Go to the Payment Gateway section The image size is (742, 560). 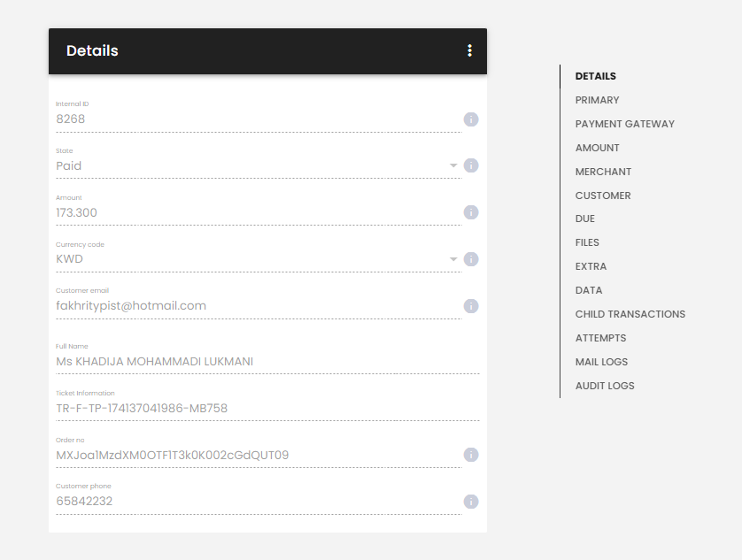coord(624,124)
